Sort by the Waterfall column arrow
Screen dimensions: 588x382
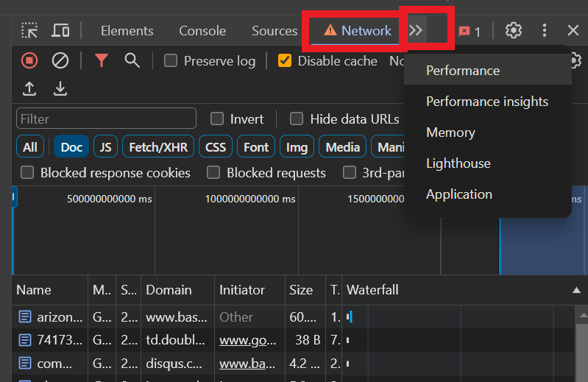point(576,290)
